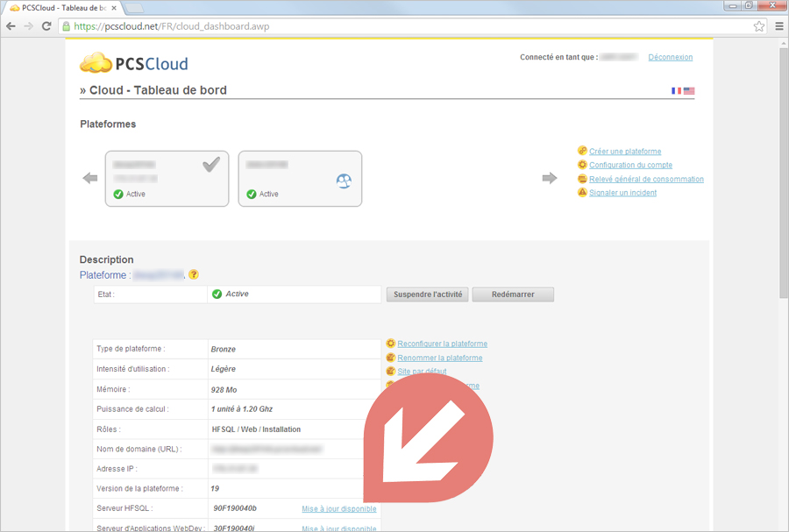This screenshot has width=789, height=532.
Task: Select the PCSCloud - Tableau de bord tab
Action: coord(63,8)
